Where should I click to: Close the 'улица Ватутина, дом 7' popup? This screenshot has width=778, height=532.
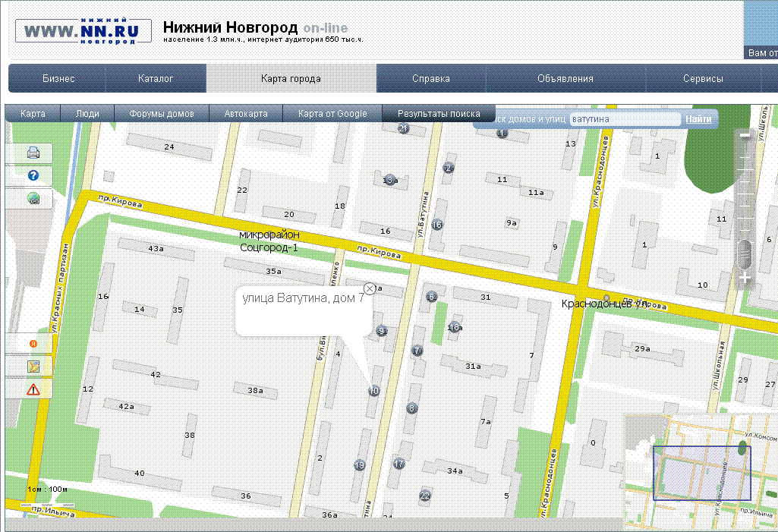tap(370, 288)
